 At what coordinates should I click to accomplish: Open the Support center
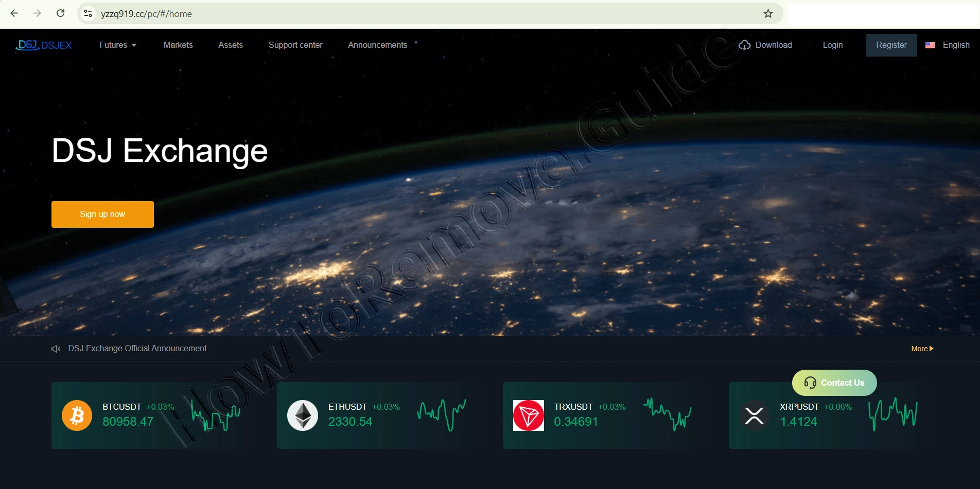(x=295, y=45)
